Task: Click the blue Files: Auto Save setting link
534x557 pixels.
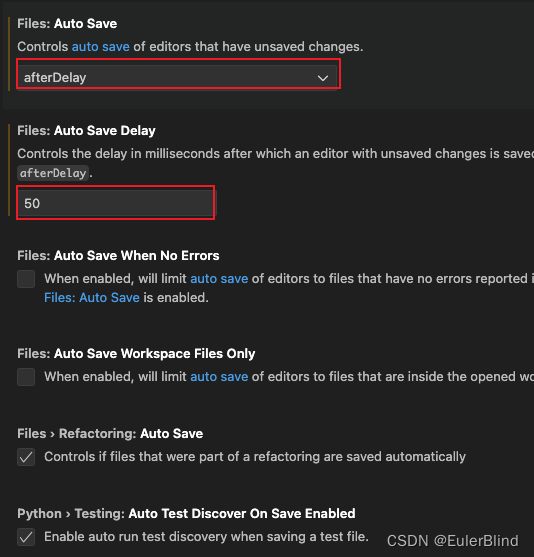Action: click(92, 298)
